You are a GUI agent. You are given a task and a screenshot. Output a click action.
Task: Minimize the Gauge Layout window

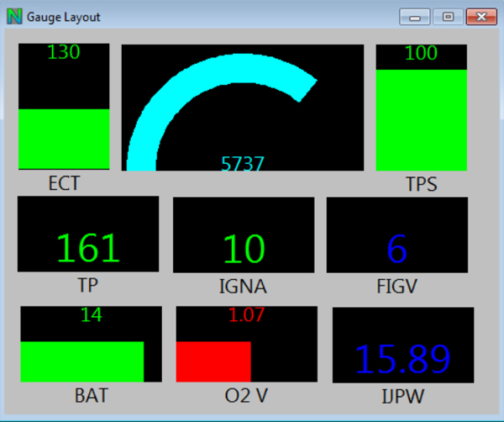coord(414,16)
